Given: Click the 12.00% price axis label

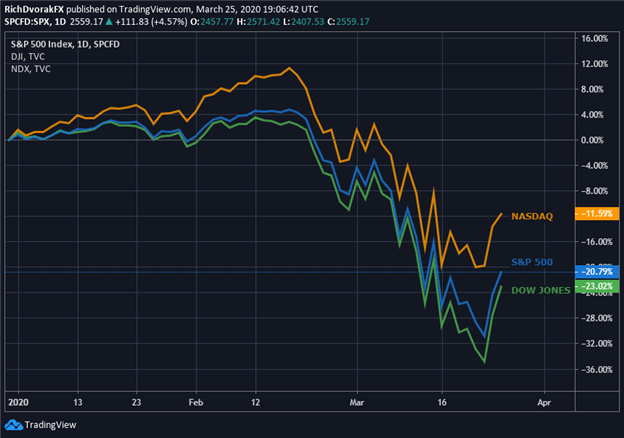Looking at the screenshot, I should click(595, 64).
